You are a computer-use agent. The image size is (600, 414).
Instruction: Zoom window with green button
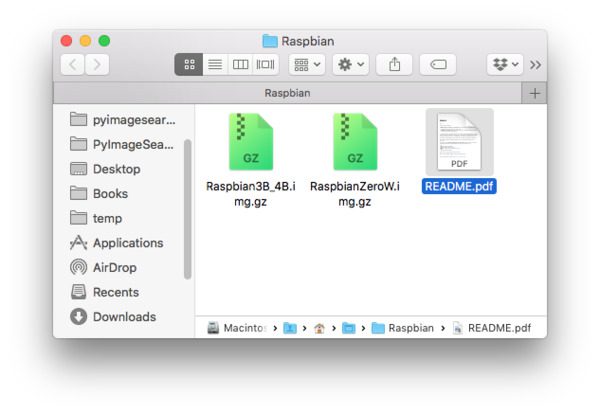(x=104, y=41)
